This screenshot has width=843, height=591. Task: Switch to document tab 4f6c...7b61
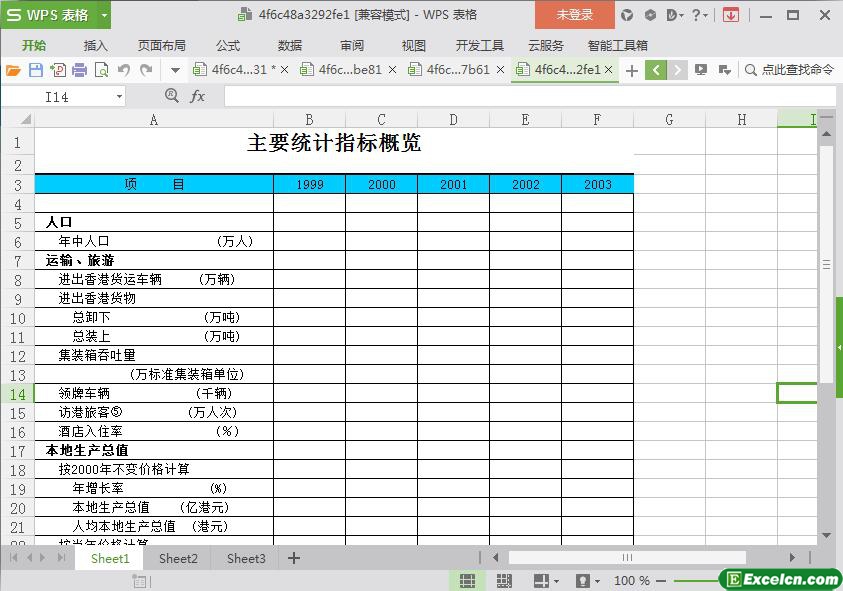click(458, 70)
